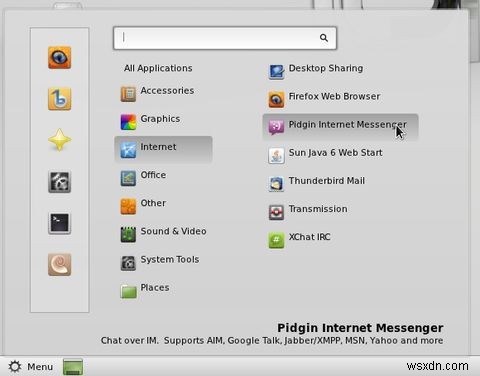This screenshot has height=376, width=480.
Task: Click the green XChat IRC icon
Action: [276, 240]
